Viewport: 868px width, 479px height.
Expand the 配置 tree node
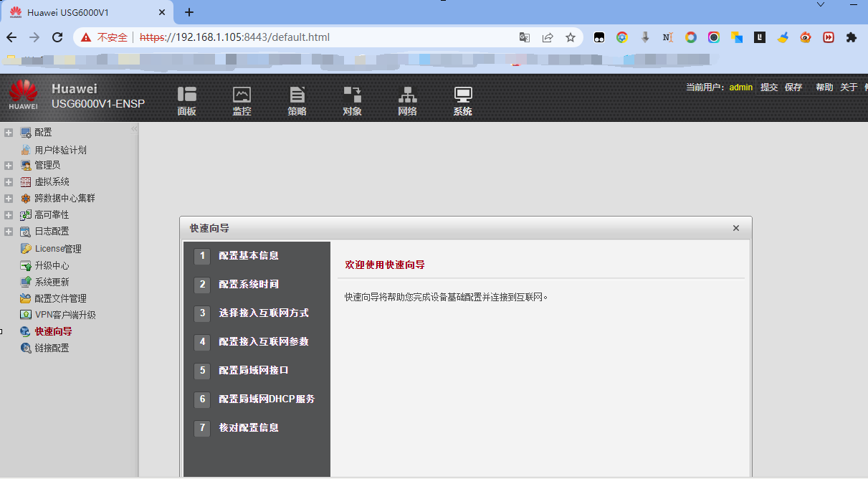click(x=7, y=132)
